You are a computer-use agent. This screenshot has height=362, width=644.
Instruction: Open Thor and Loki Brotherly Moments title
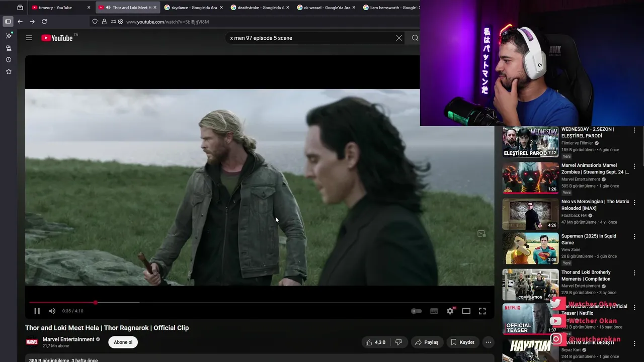pos(586,276)
